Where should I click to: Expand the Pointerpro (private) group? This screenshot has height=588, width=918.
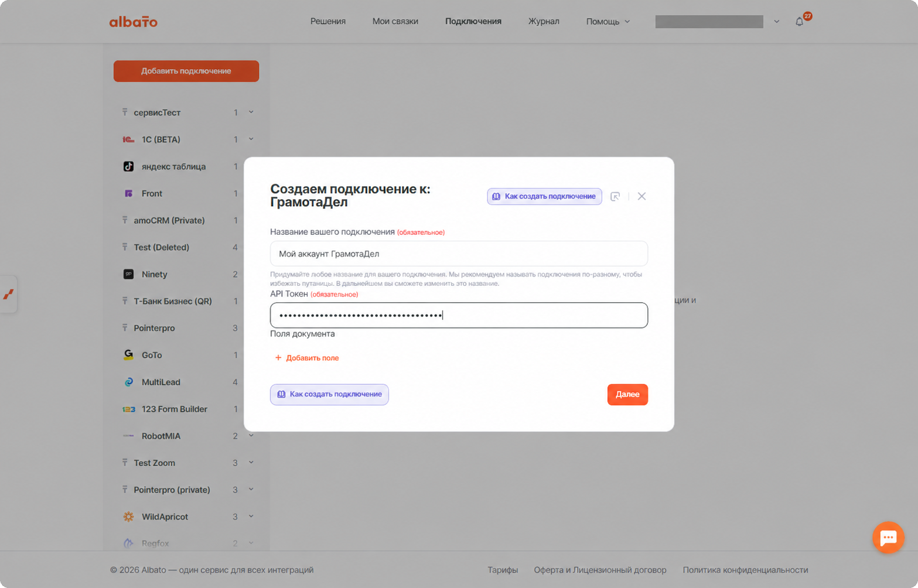(251, 489)
